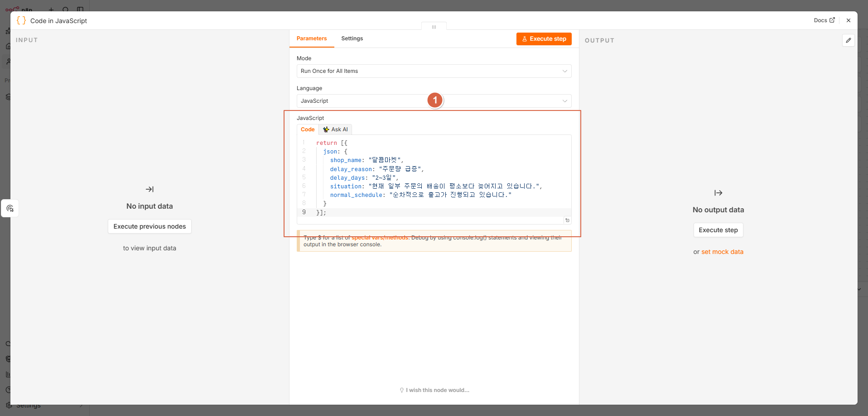Switch to the Parameters tab
The width and height of the screenshot is (868, 416).
(312, 38)
